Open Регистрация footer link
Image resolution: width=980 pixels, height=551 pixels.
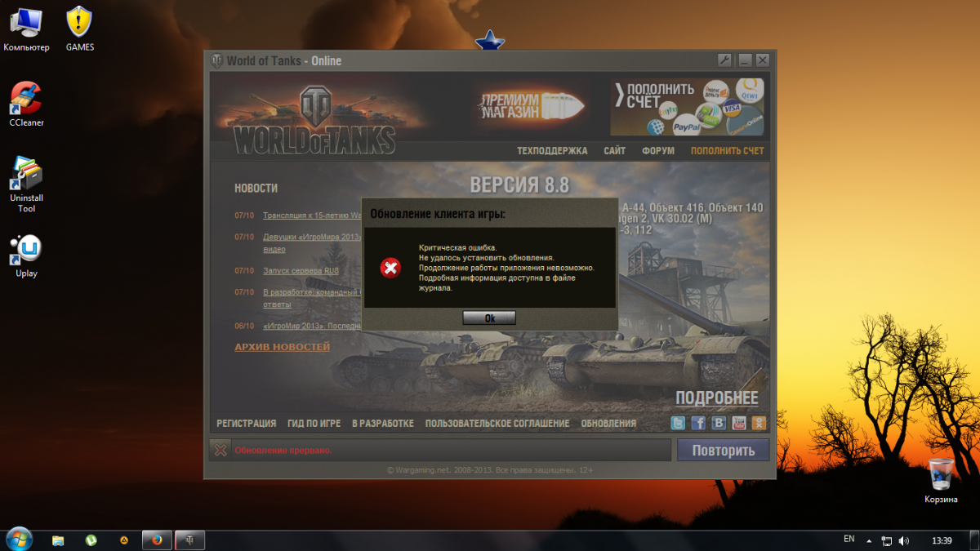point(247,424)
